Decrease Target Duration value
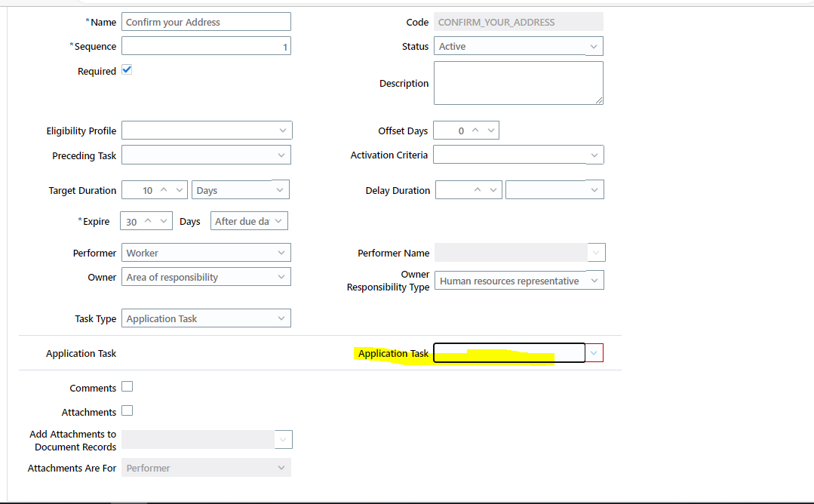Viewport: 814px width, 504px height. pyautogui.click(x=180, y=190)
